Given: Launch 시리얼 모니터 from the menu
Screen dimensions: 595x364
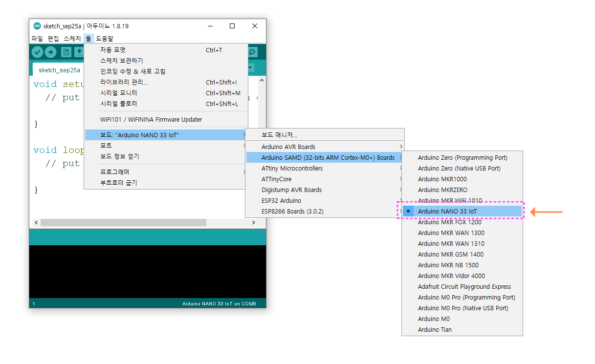Looking at the screenshot, I should coord(166,93).
